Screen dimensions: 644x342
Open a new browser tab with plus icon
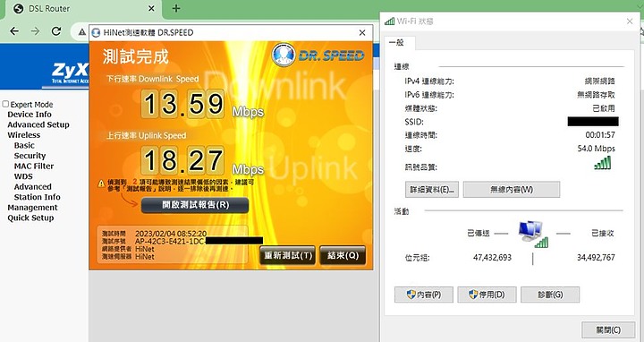[x=176, y=8]
